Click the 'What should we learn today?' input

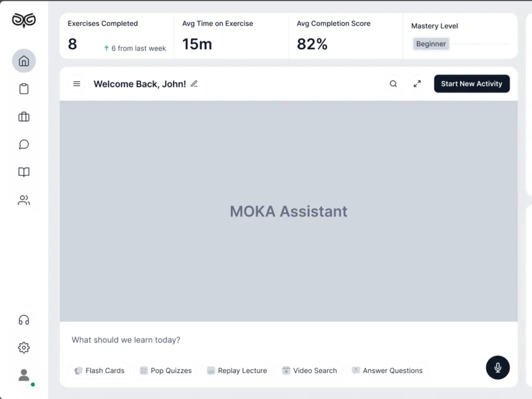click(x=126, y=340)
